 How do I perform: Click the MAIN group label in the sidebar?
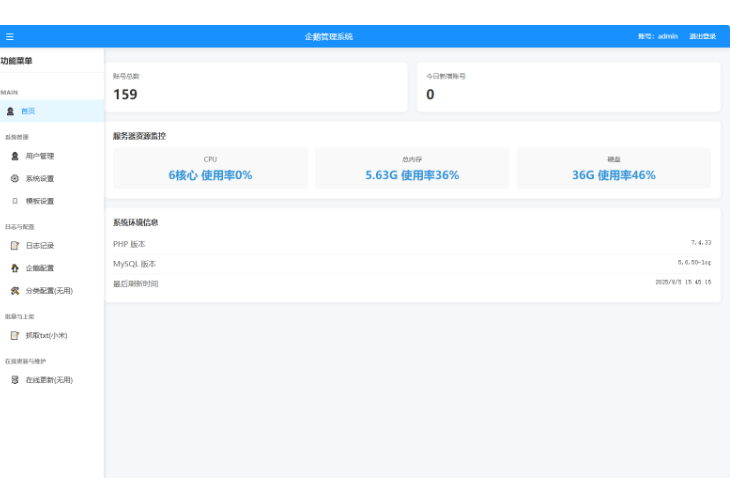(x=9, y=93)
